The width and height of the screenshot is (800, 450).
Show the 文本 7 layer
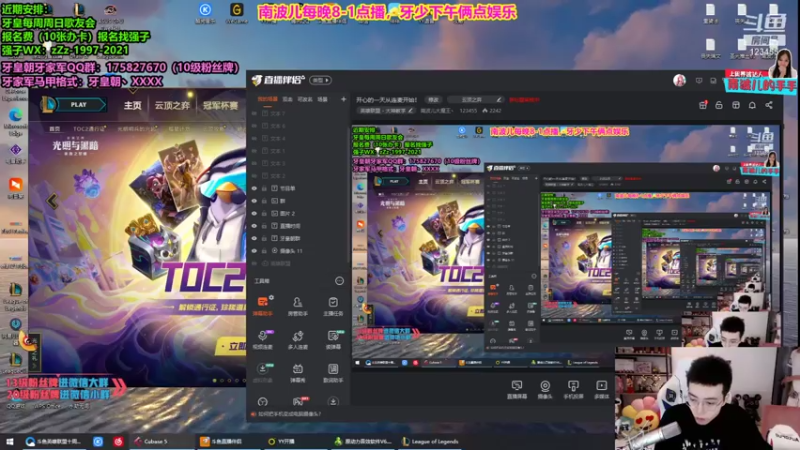point(254,113)
